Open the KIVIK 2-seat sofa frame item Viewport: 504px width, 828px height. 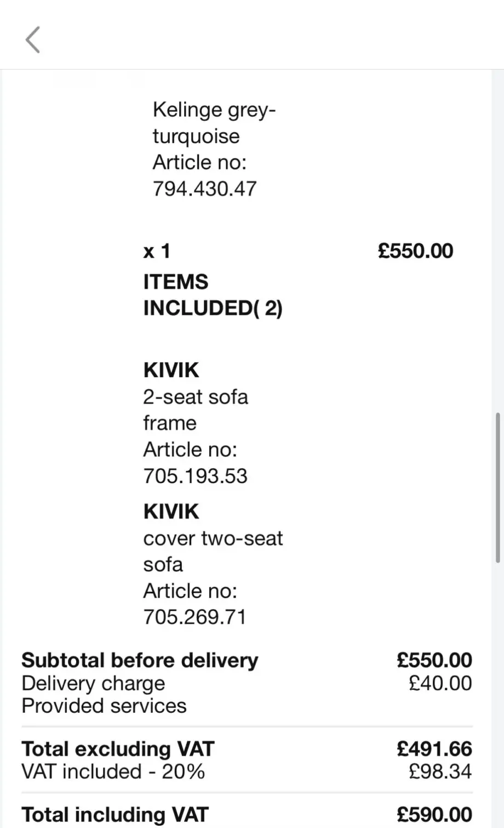[195, 396]
